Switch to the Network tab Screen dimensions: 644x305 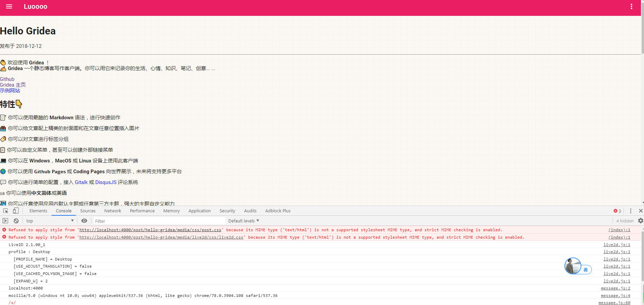113,211
